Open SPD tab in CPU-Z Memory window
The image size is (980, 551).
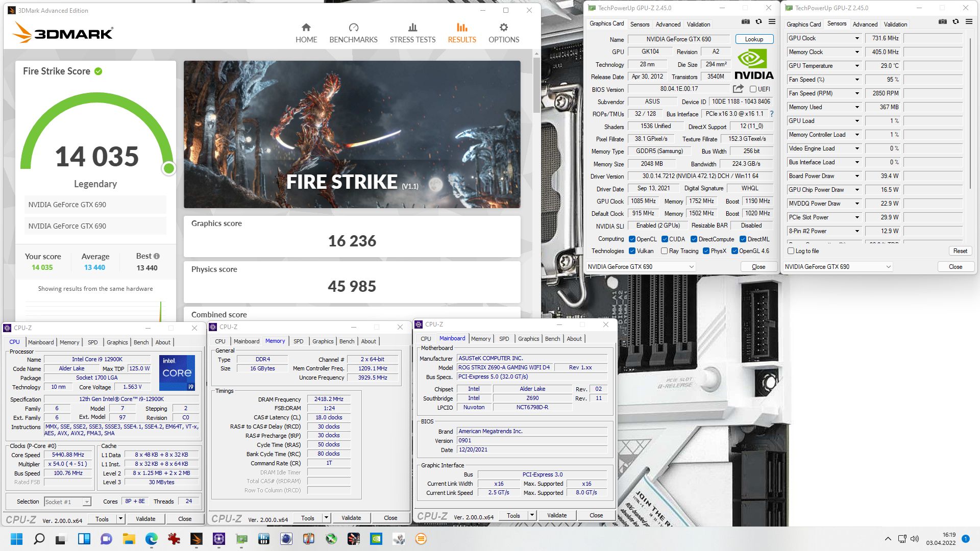299,341
